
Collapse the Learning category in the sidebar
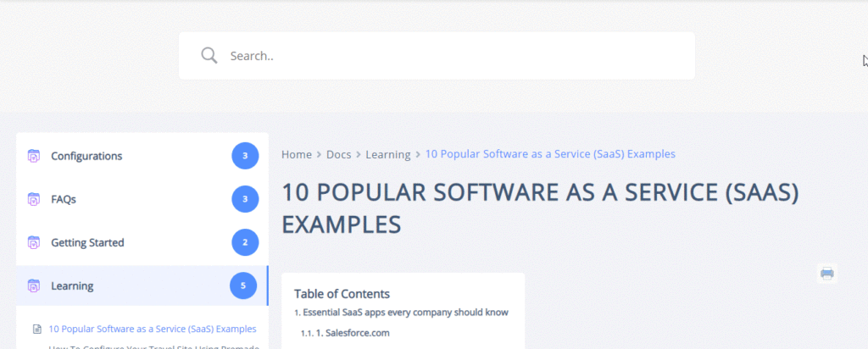(x=72, y=286)
